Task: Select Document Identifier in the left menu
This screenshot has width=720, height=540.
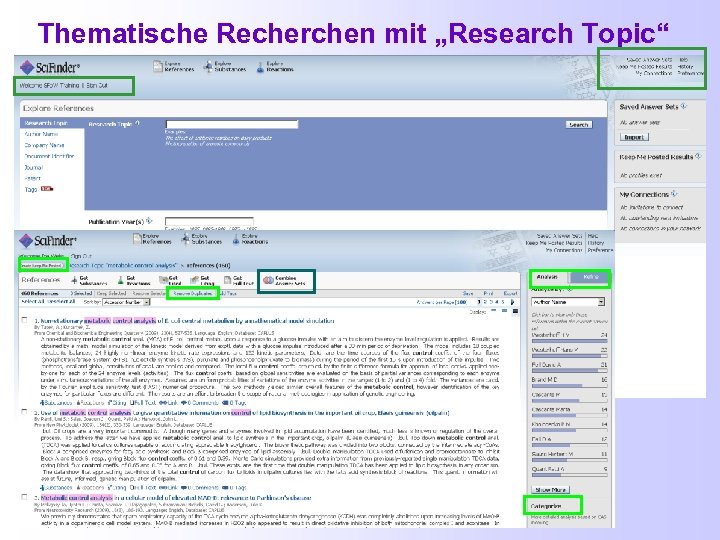Action: (49, 156)
